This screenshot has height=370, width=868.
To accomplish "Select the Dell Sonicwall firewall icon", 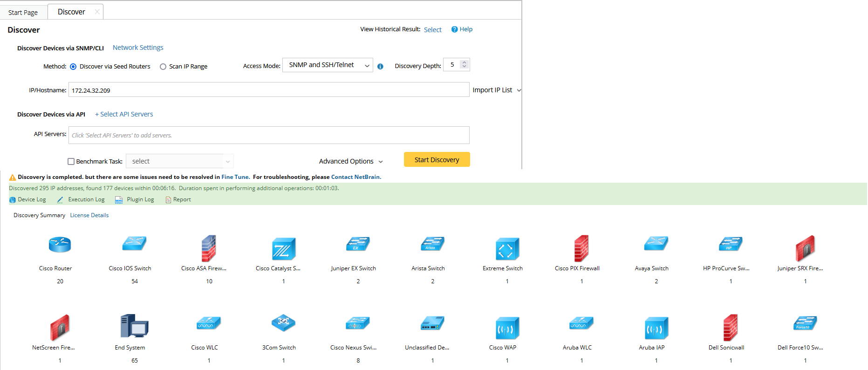I will tap(731, 328).
